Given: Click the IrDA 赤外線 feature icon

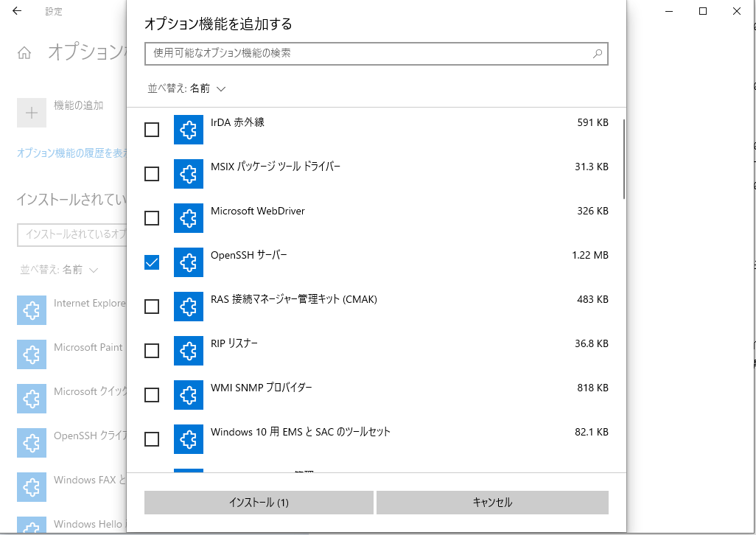Looking at the screenshot, I should point(189,130).
